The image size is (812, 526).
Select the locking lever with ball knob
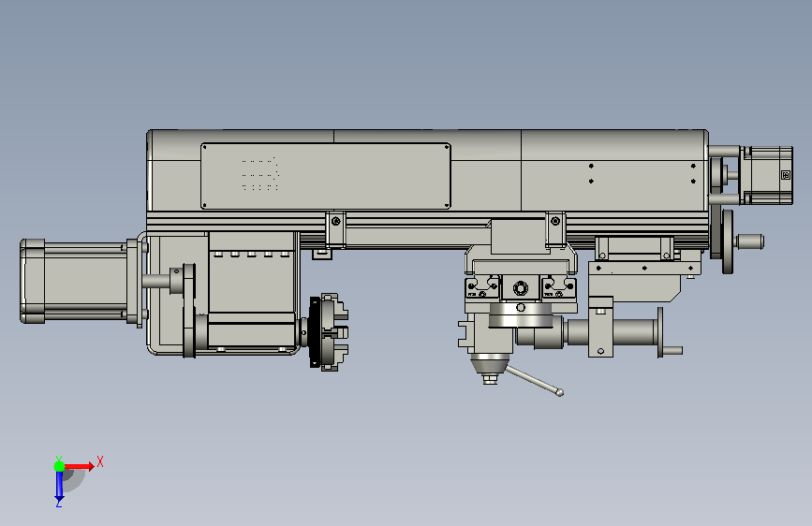click(535, 381)
